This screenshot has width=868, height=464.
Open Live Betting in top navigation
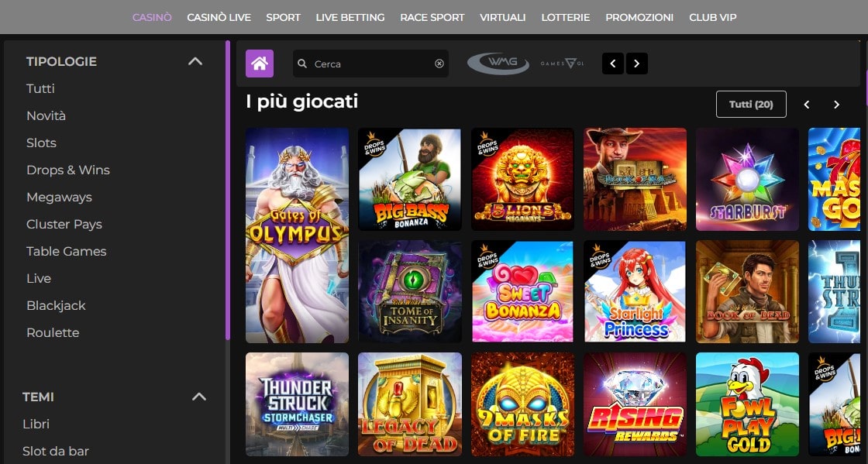coord(350,17)
